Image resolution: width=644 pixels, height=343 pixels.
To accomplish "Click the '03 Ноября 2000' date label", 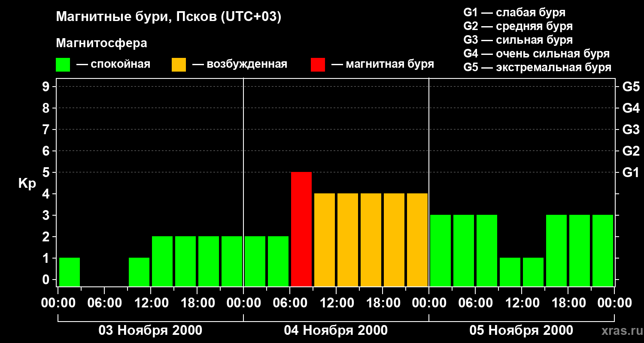I will pyautogui.click(x=150, y=330).
